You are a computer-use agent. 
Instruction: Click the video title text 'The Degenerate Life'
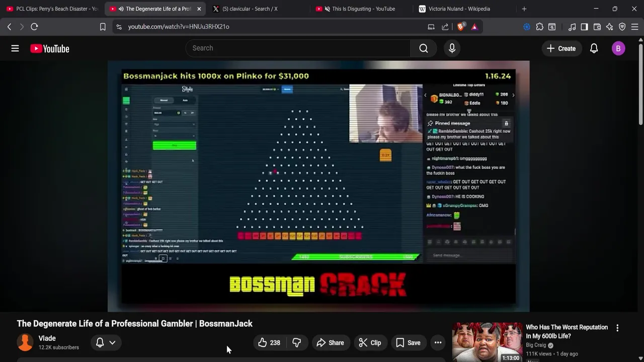point(135,323)
